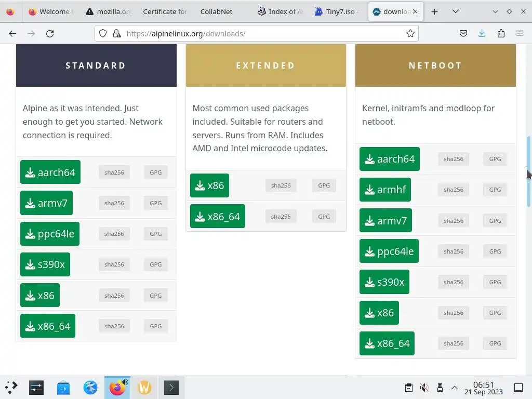Screen dimensions: 532x399
Task: Unmute audio via tray volume icon
Action: coord(424,388)
